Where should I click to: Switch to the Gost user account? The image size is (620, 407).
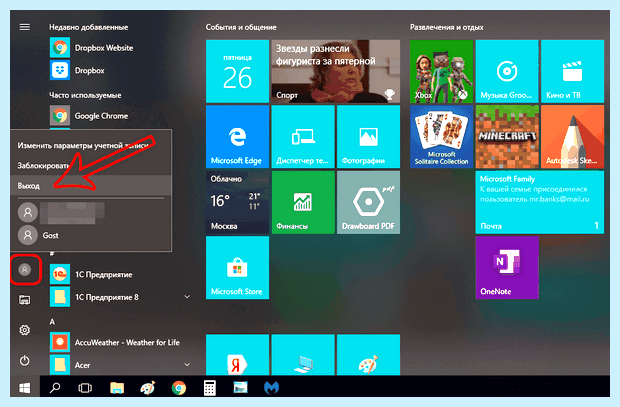click(38, 235)
